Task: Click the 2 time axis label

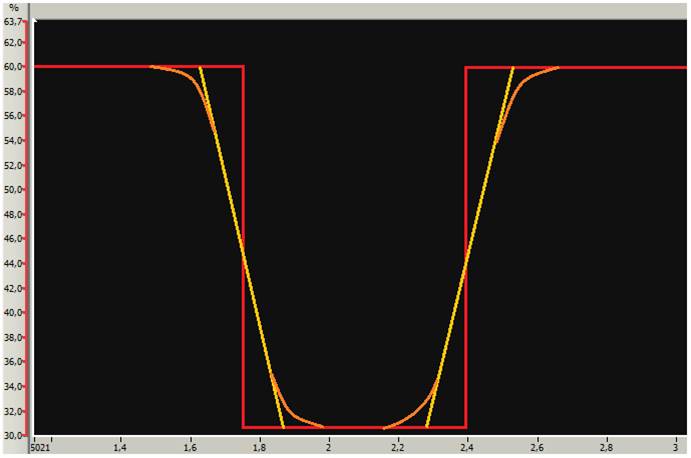Action: pyautogui.click(x=328, y=448)
